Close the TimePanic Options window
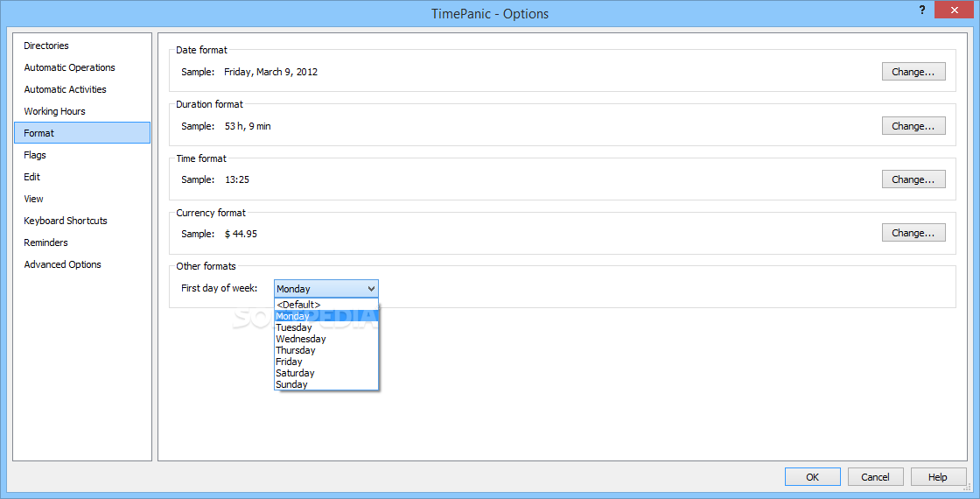The height and width of the screenshot is (499, 980). (955, 10)
